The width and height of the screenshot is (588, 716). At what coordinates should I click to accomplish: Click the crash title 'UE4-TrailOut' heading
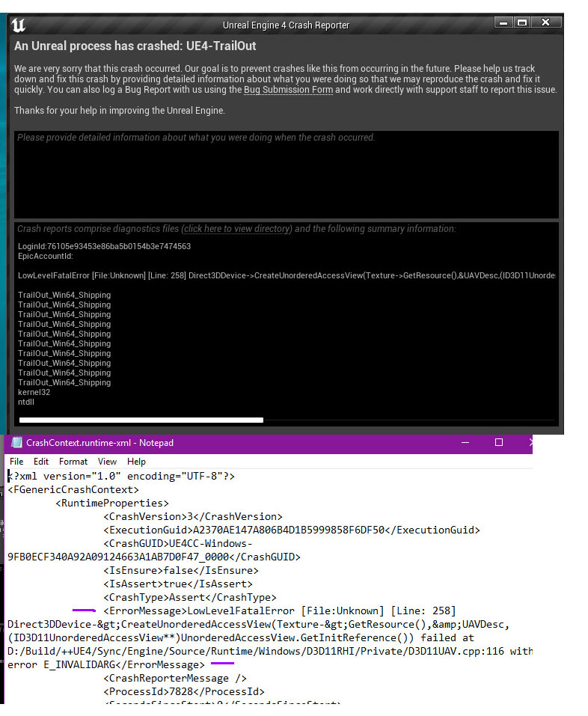(x=135, y=46)
